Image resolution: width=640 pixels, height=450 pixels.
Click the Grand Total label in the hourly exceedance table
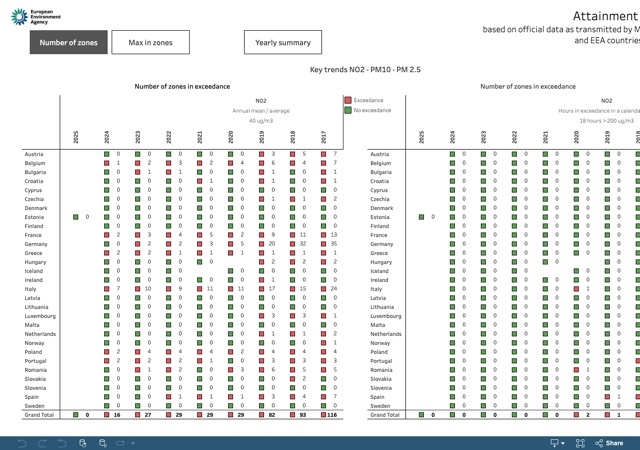click(x=385, y=414)
